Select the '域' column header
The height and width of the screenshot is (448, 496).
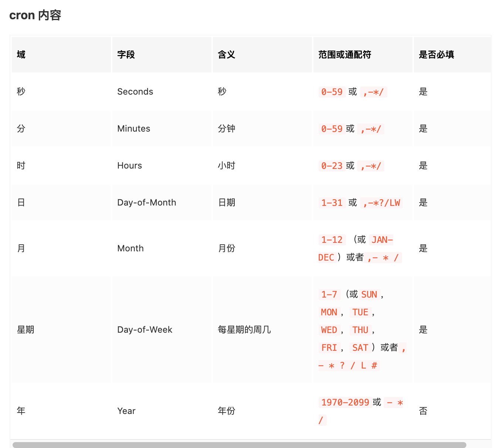[61, 55]
